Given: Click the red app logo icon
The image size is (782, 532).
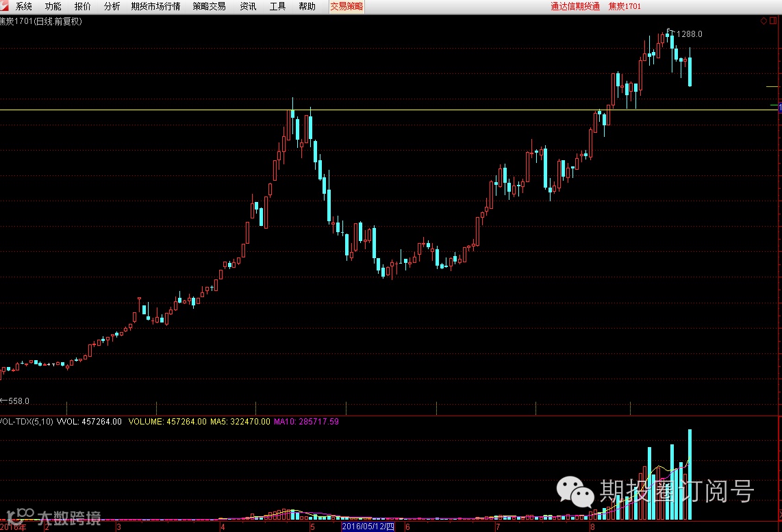Looking at the screenshot, I should [x=5, y=5].
